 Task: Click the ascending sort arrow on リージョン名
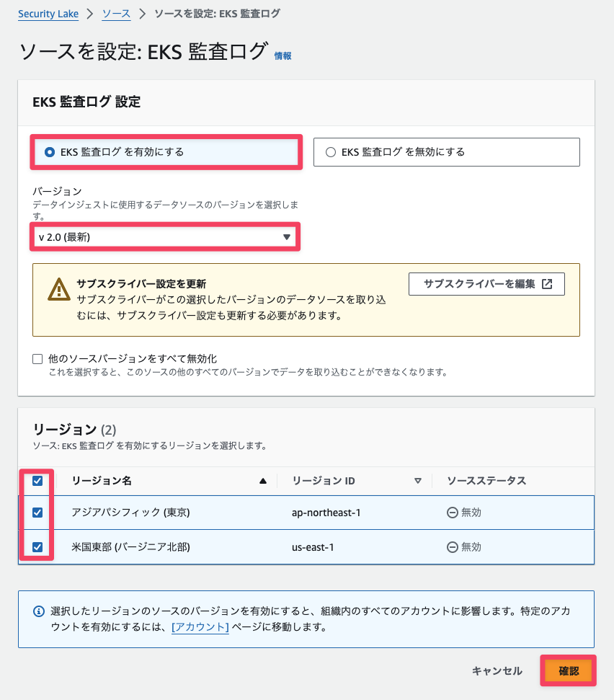tap(262, 480)
